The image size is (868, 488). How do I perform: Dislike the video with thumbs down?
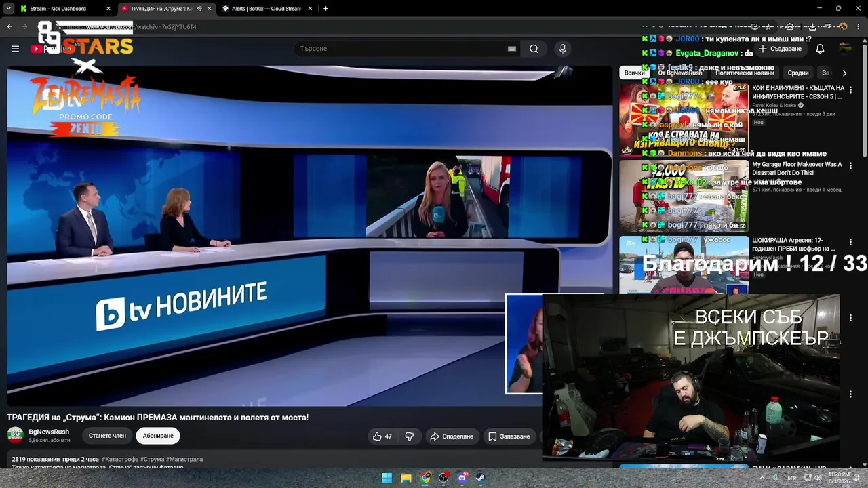410,436
